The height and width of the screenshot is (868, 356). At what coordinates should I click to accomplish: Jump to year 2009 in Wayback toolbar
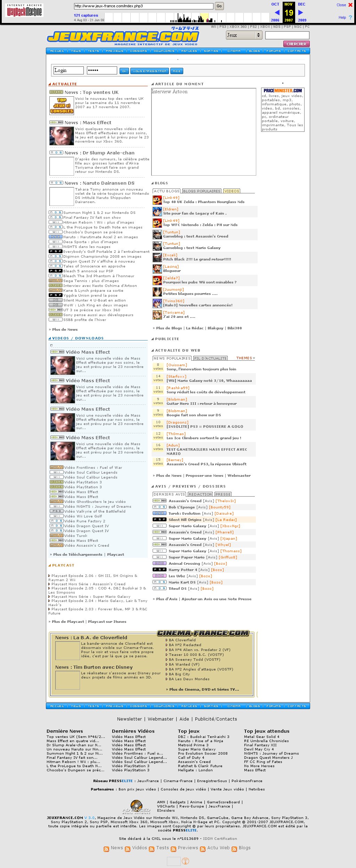pyautogui.click(x=302, y=20)
